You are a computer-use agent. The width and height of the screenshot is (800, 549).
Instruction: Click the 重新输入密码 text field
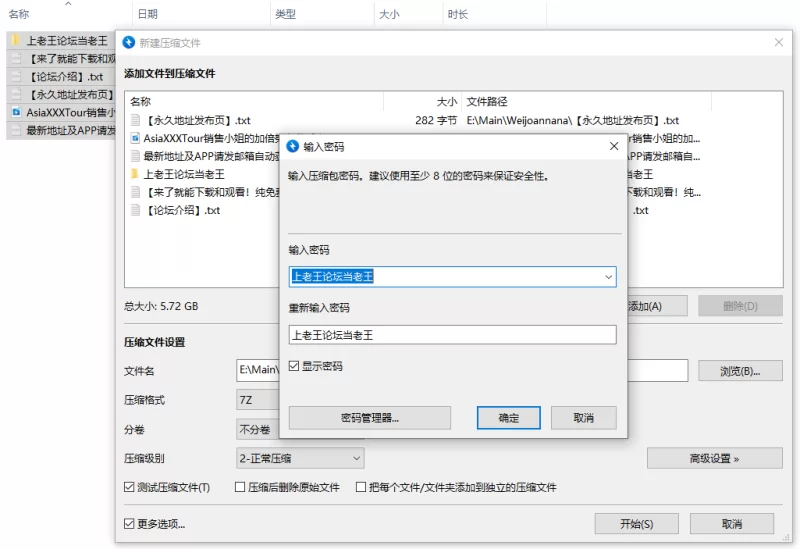[x=453, y=335]
